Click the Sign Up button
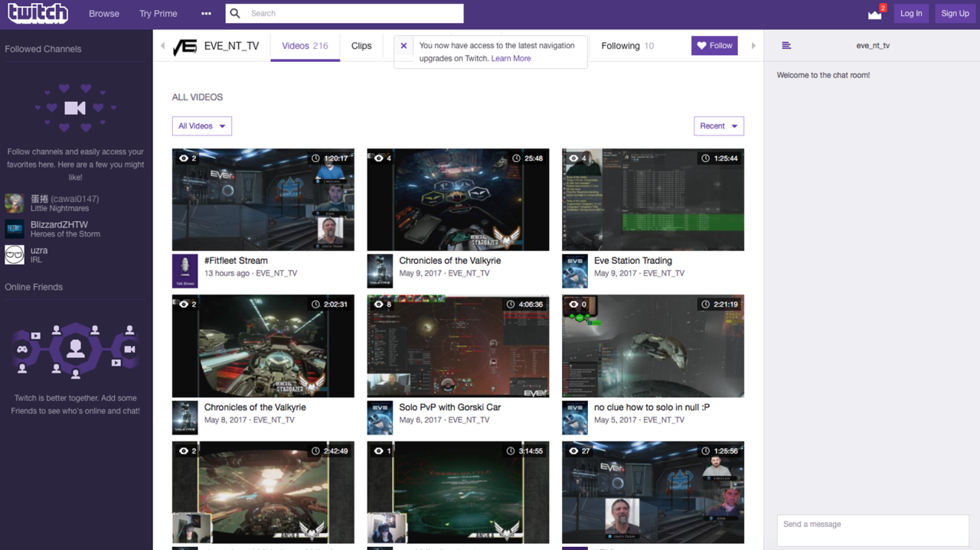Image resolution: width=980 pixels, height=550 pixels. click(x=955, y=13)
